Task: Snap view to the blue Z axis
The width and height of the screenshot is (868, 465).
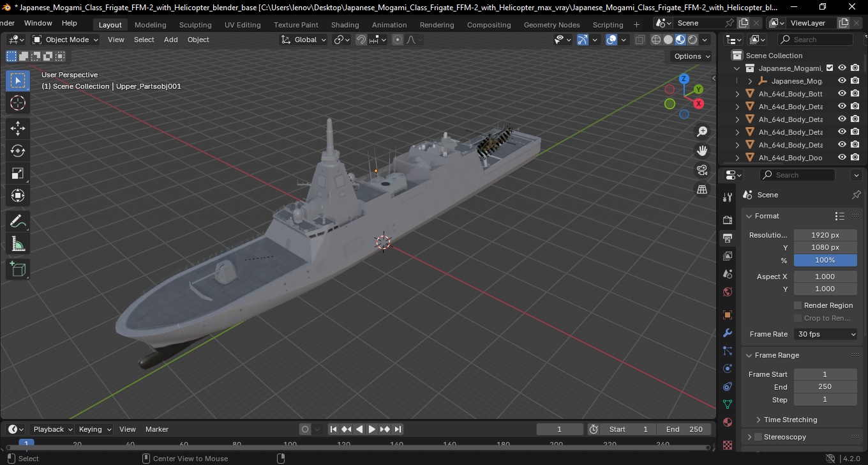Action: coord(684,79)
